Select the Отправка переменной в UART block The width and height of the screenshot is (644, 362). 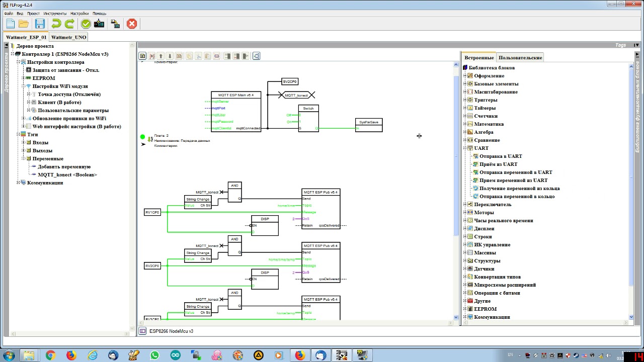[x=516, y=172]
